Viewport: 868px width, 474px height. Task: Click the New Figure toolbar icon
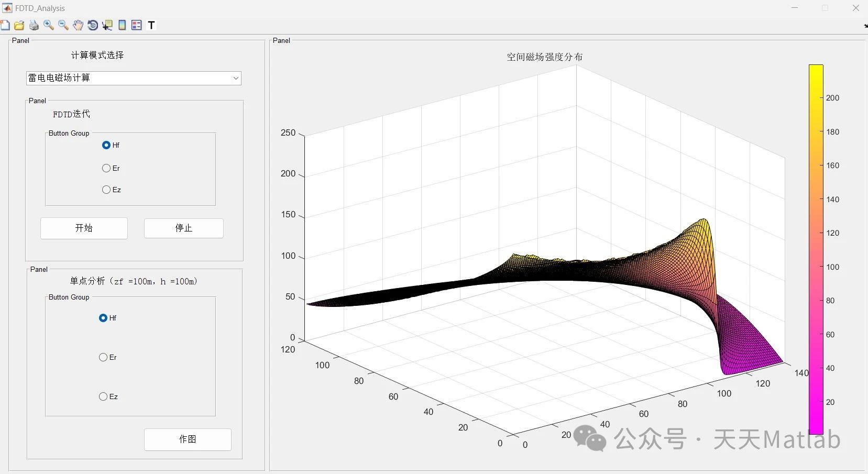[5, 25]
